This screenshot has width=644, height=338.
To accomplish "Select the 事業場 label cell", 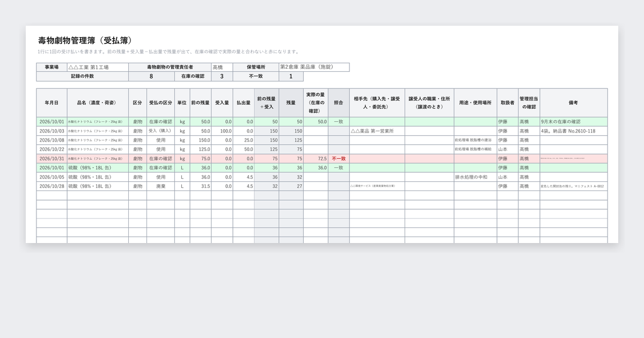I will tap(52, 67).
